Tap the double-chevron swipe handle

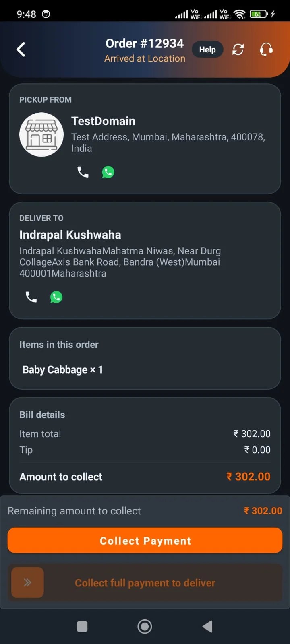coord(27,582)
